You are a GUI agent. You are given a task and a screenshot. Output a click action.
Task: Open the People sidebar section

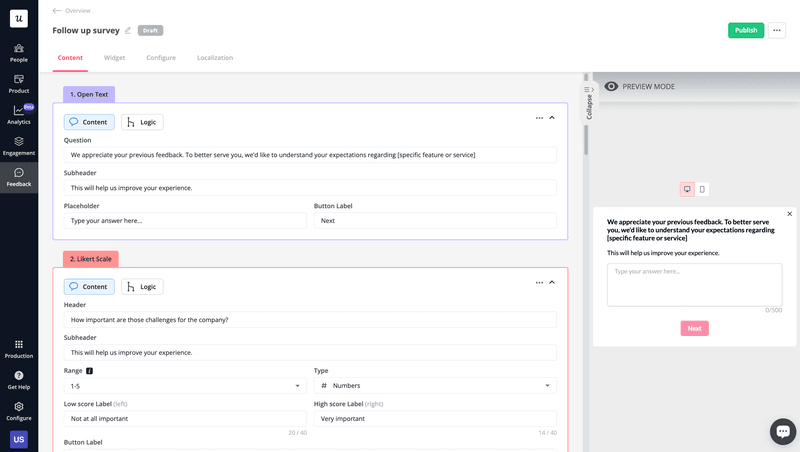click(x=19, y=53)
